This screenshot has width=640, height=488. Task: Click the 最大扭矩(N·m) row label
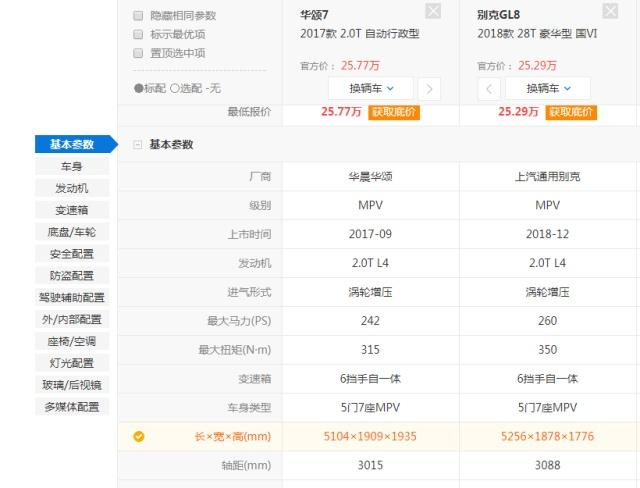point(235,350)
